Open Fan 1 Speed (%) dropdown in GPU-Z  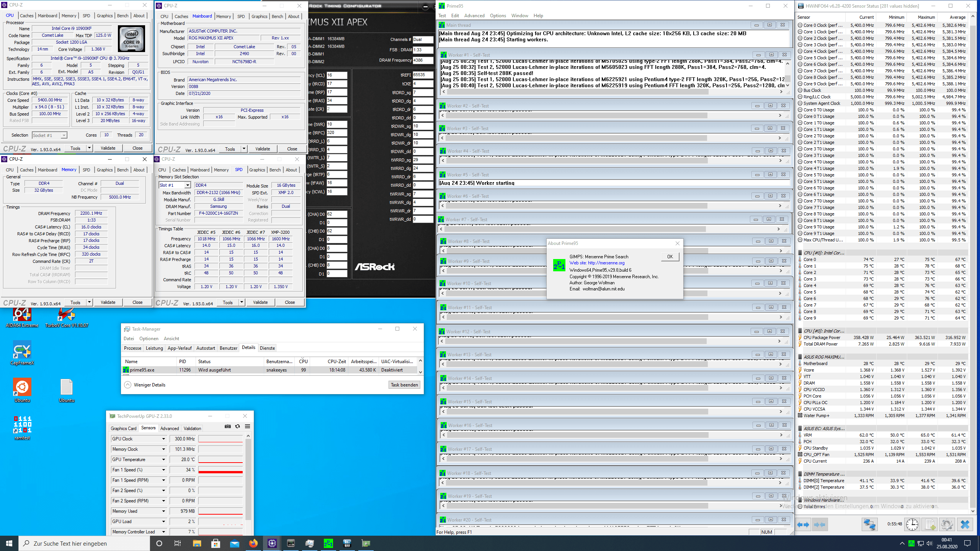point(163,470)
